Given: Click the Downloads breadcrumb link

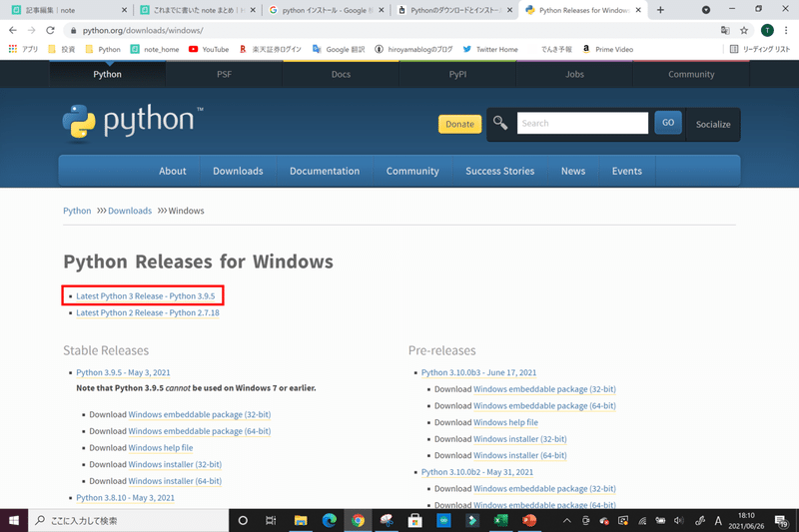Looking at the screenshot, I should tap(130, 211).
